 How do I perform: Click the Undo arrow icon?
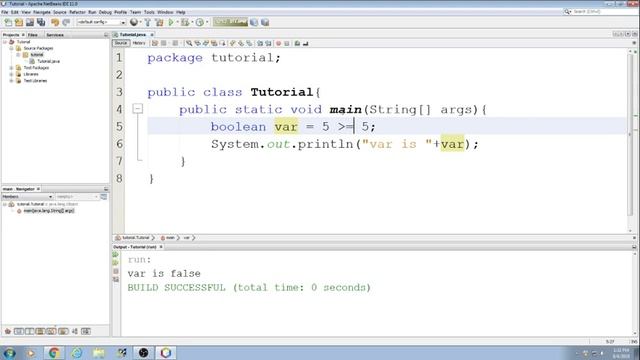[55, 22]
